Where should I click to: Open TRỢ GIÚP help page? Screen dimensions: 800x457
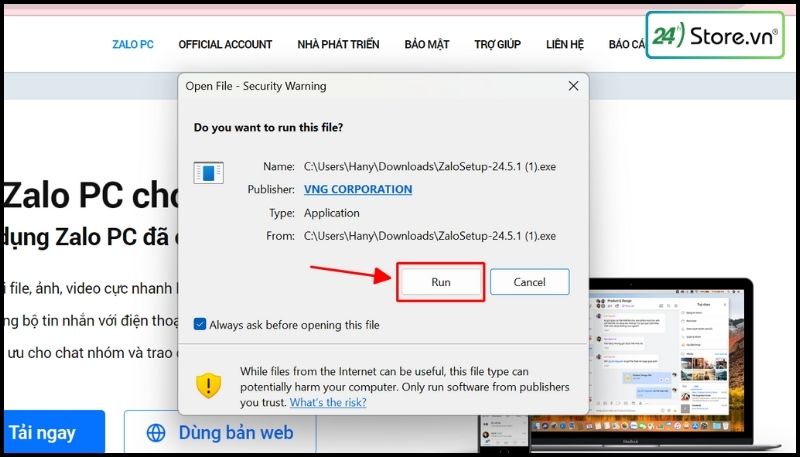tap(497, 44)
